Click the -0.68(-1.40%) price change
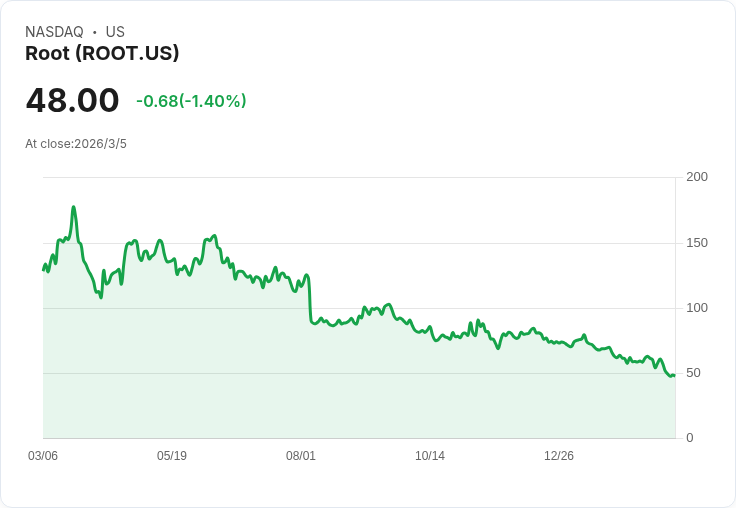 (191, 101)
